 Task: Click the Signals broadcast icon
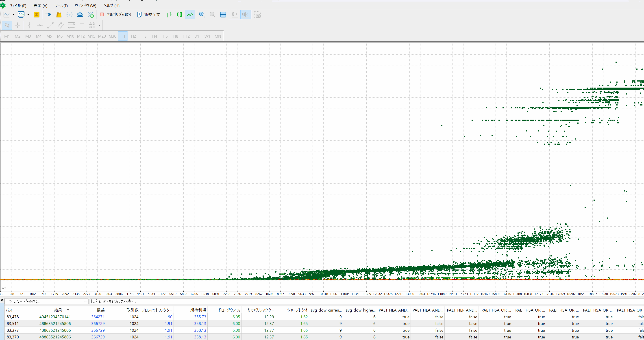coord(69,15)
